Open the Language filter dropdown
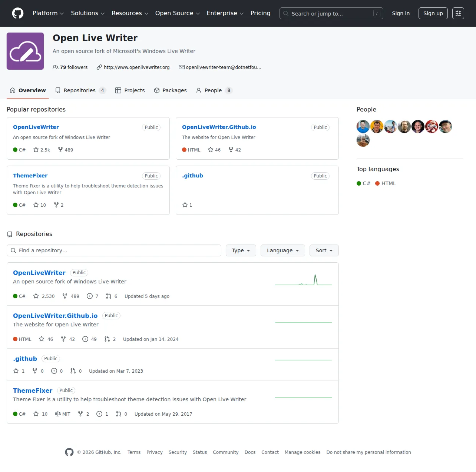Viewport: 476px width, 472px height. tap(283, 250)
